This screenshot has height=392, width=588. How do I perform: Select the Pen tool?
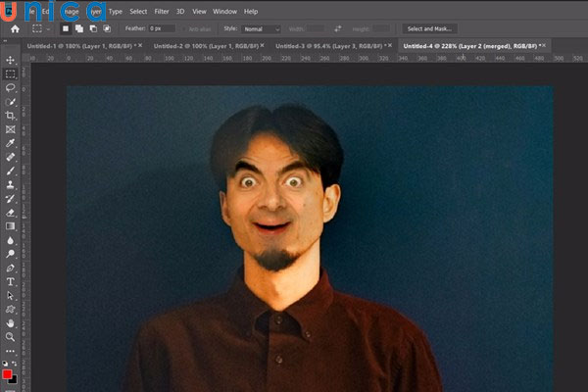pos(10,268)
